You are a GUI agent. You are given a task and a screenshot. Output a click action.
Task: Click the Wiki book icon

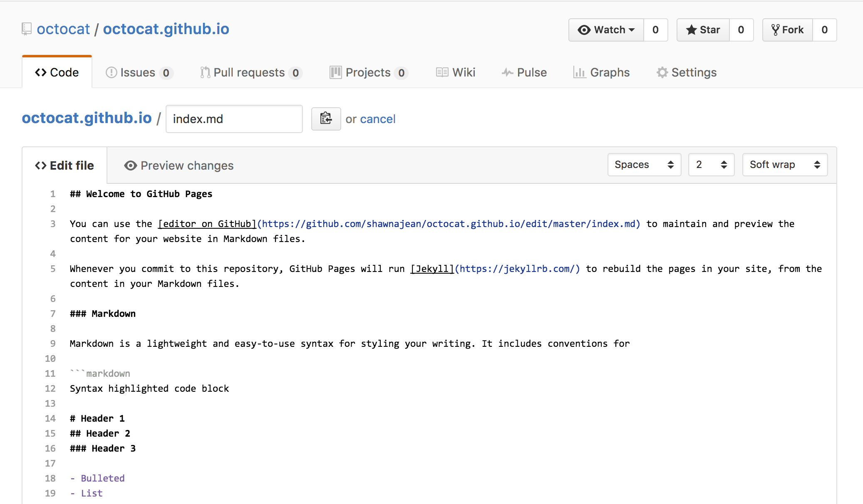(x=442, y=72)
